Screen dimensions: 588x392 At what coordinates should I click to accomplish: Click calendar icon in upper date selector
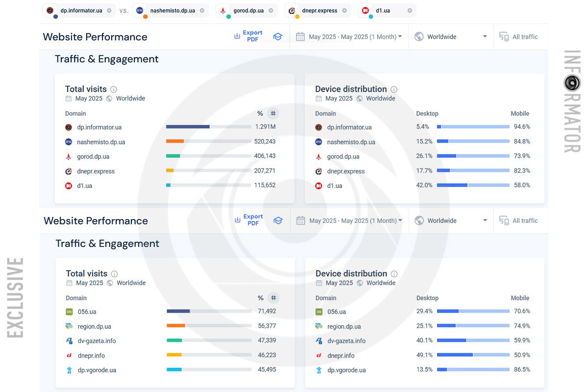click(300, 37)
